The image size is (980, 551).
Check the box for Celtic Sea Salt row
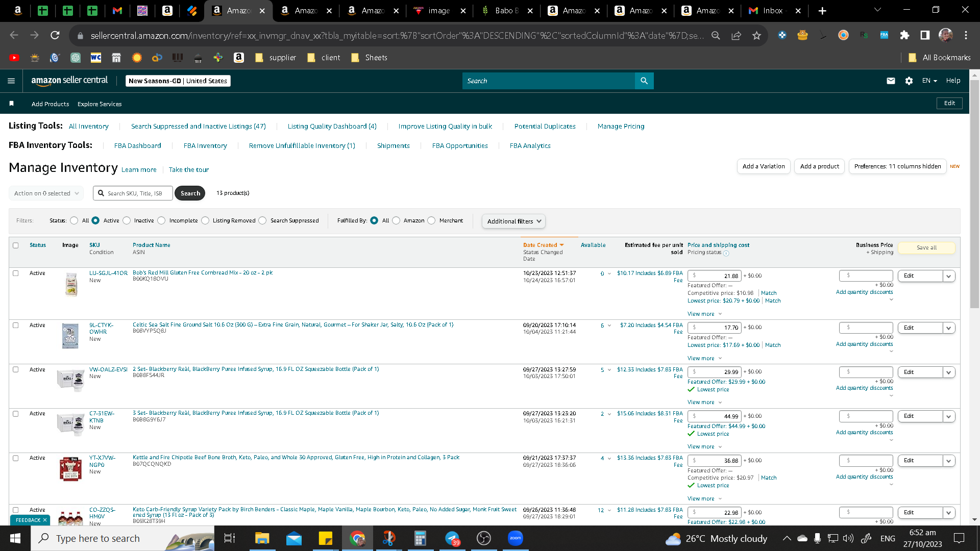click(16, 325)
